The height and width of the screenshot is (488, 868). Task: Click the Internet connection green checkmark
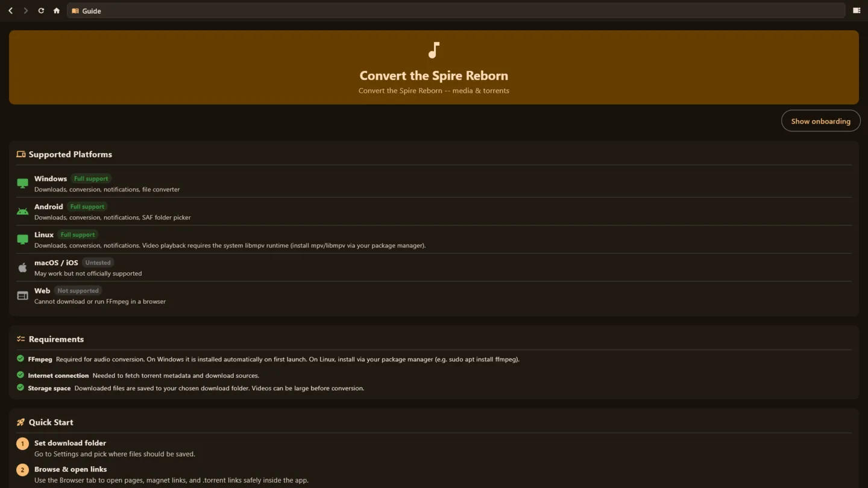pyautogui.click(x=20, y=375)
